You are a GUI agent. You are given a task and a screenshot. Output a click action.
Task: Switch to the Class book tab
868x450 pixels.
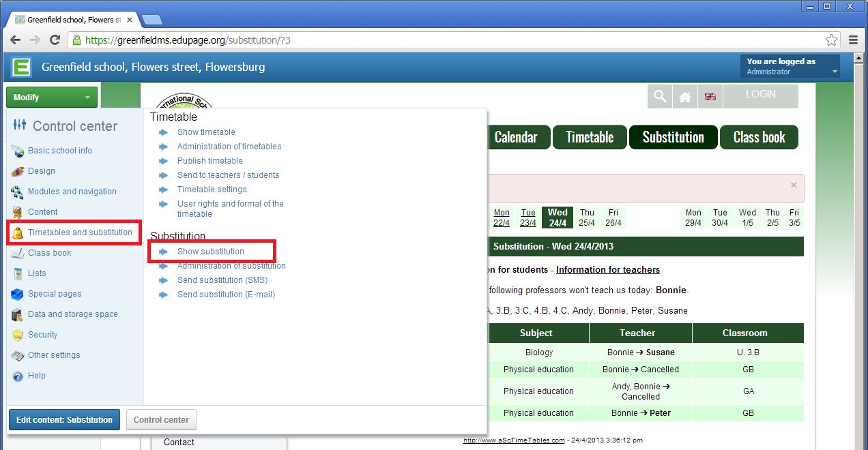[759, 137]
